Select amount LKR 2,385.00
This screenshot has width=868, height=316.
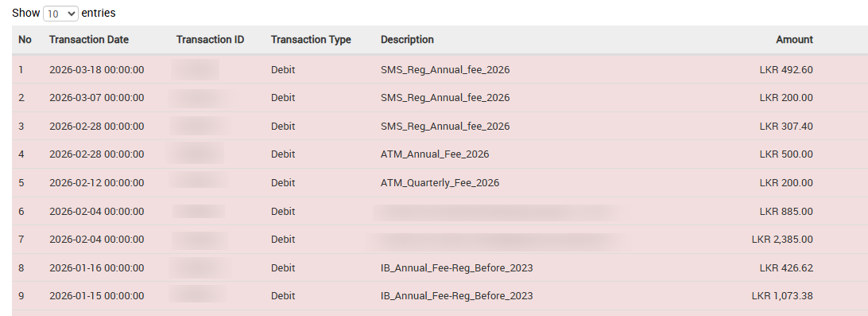[782, 239]
